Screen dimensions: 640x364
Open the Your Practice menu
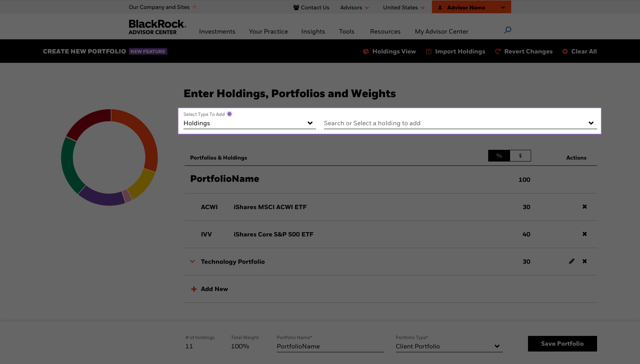[x=268, y=32]
